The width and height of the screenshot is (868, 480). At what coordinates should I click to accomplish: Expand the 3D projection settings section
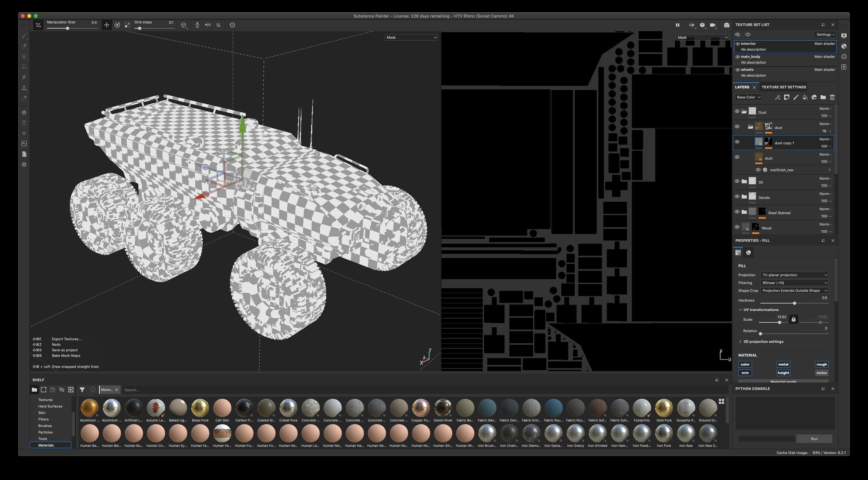(x=763, y=342)
